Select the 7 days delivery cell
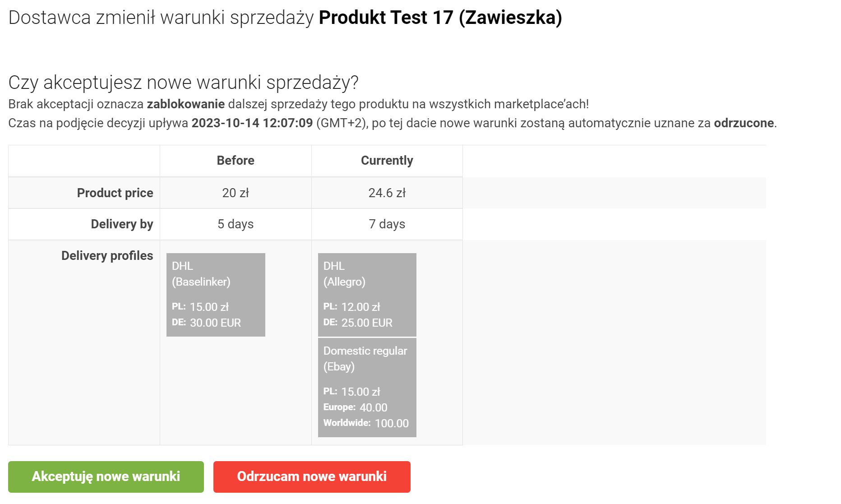 [387, 224]
